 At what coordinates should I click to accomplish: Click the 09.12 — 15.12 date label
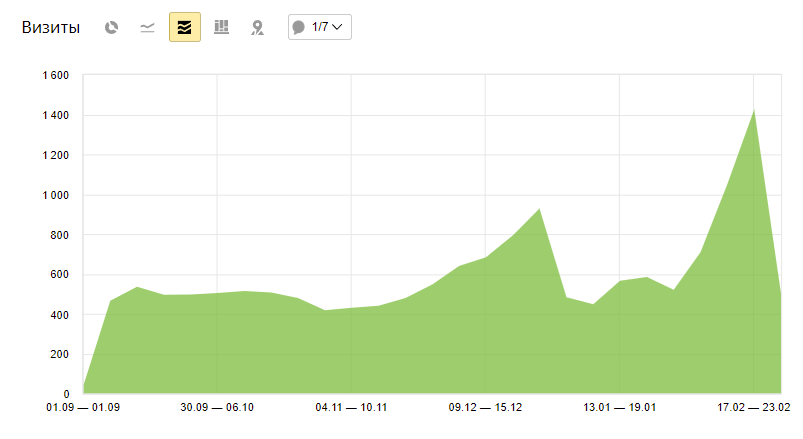tap(485, 407)
